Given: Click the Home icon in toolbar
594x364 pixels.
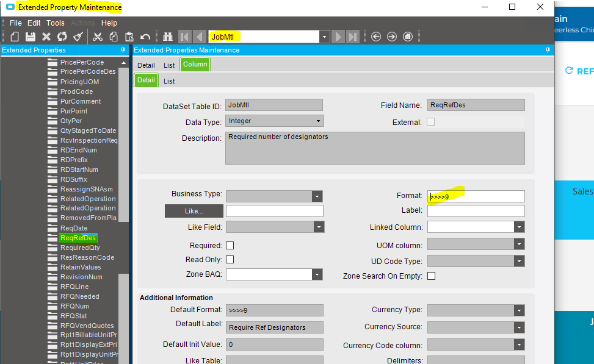Looking at the screenshot, I should [408, 37].
